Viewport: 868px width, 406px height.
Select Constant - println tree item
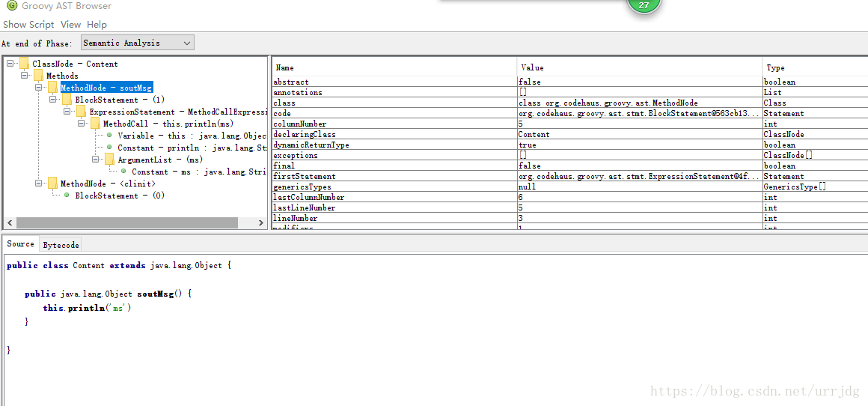click(x=192, y=148)
